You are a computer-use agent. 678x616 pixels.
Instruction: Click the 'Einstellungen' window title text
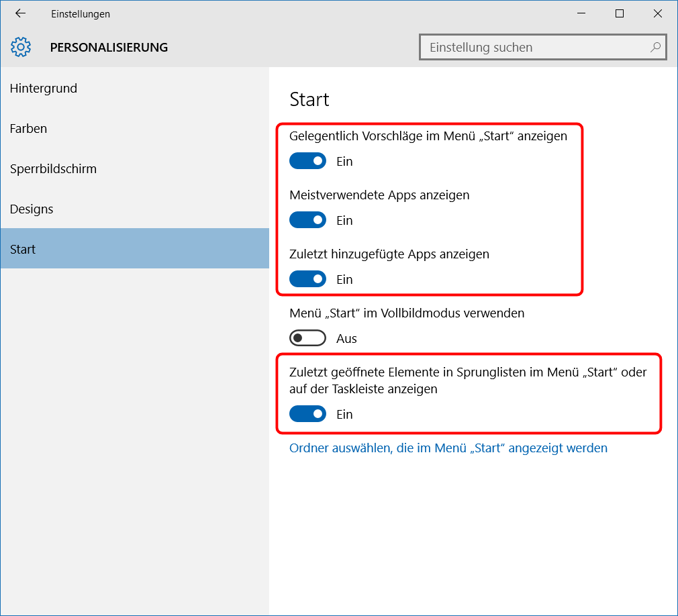(81, 13)
